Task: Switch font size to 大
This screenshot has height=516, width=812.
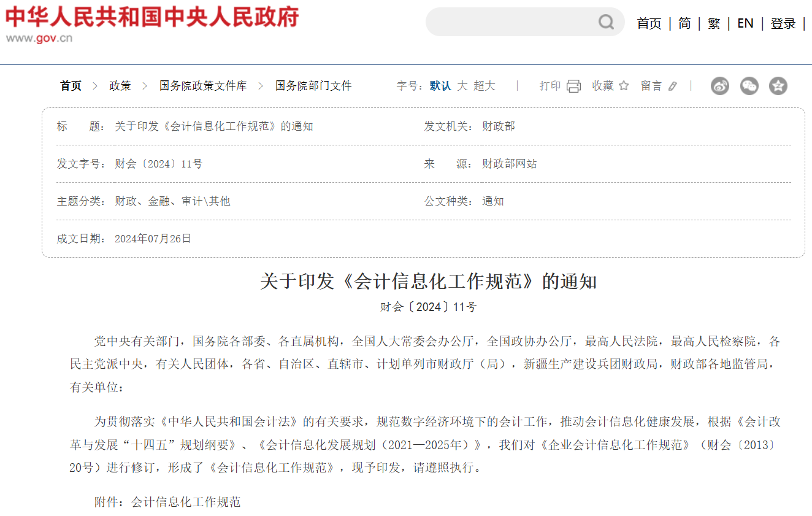Action: pos(462,86)
